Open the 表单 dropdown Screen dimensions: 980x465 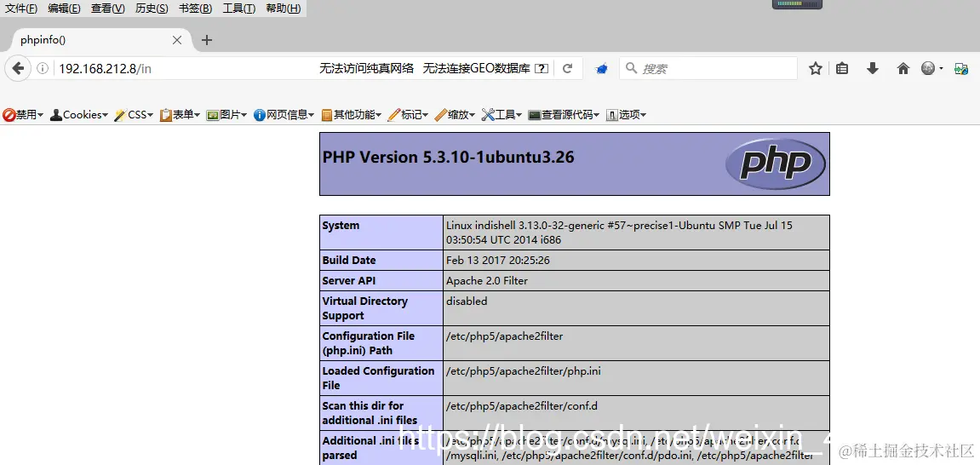(x=180, y=115)
